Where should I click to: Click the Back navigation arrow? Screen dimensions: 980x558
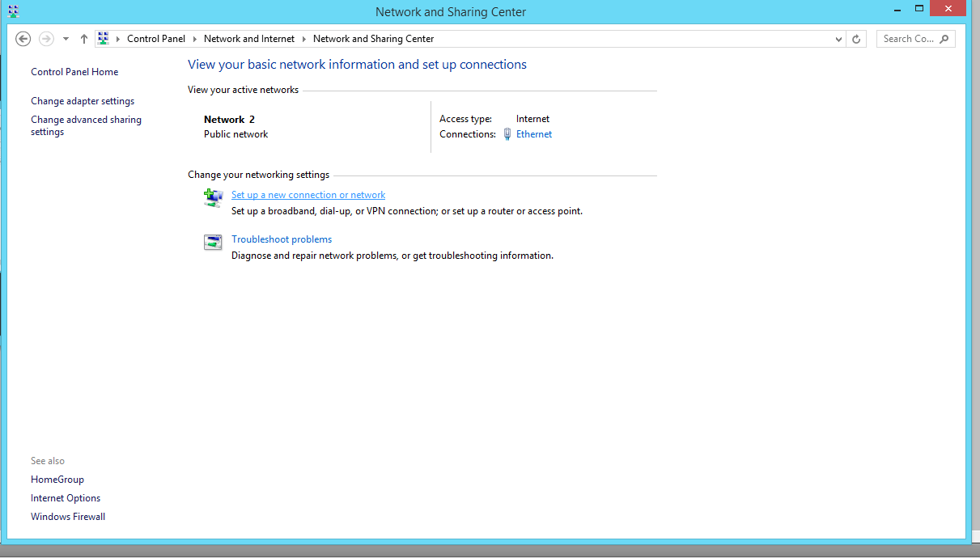click(23, 39)
